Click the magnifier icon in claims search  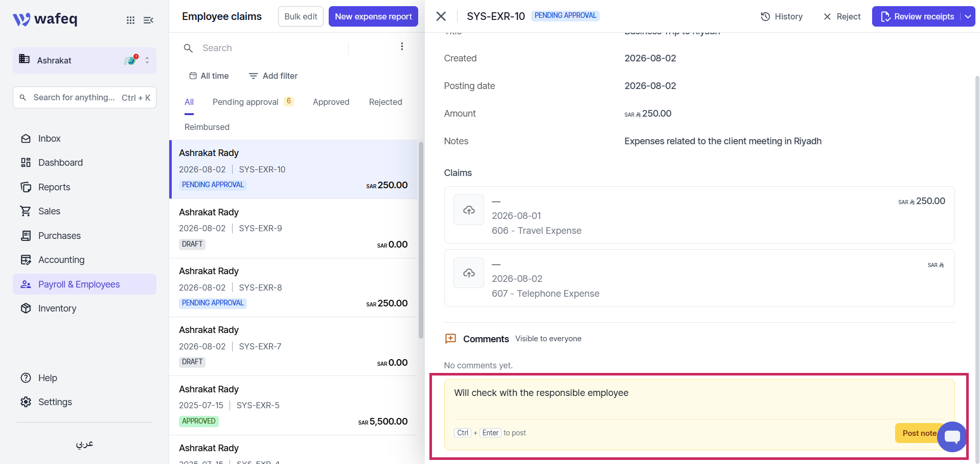(x=188, y=48)
